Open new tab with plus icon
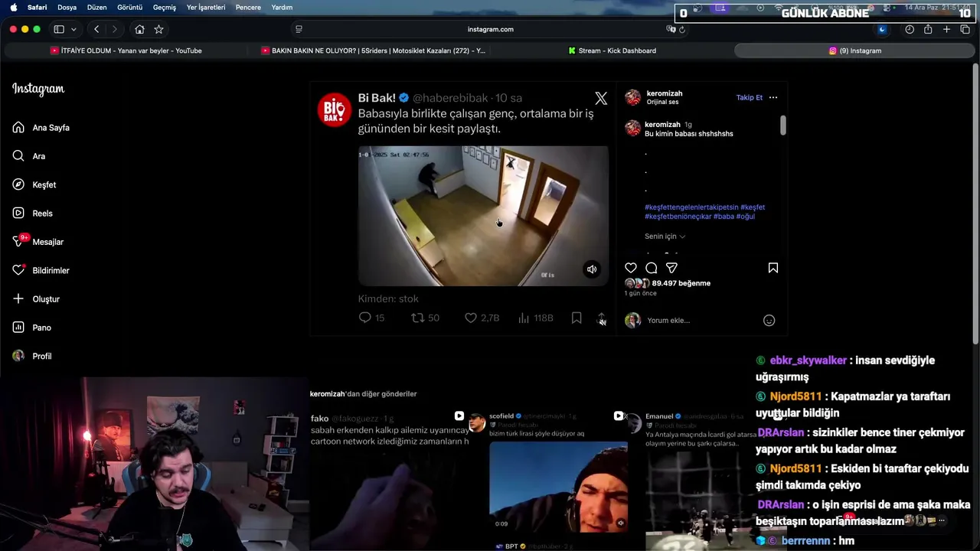The width and height of the screenshot is (980, 551). [946, 29]
